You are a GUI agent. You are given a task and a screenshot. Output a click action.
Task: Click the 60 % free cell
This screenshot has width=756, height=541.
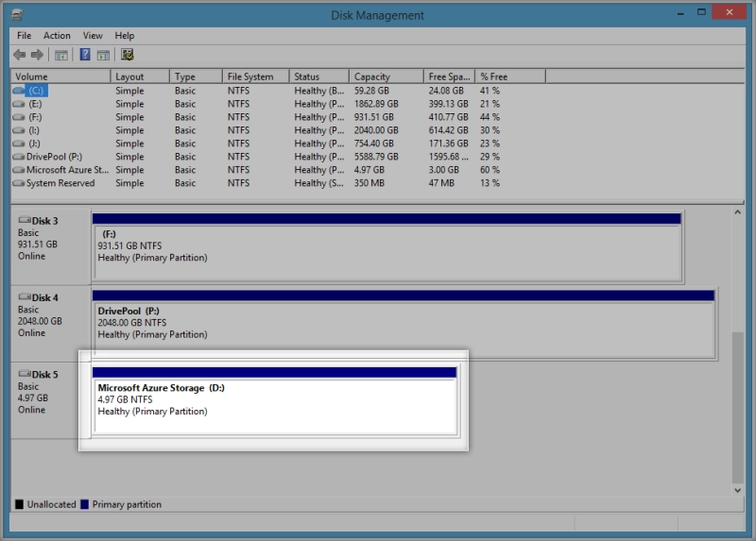pyautogui.click(x=490, y=170)
